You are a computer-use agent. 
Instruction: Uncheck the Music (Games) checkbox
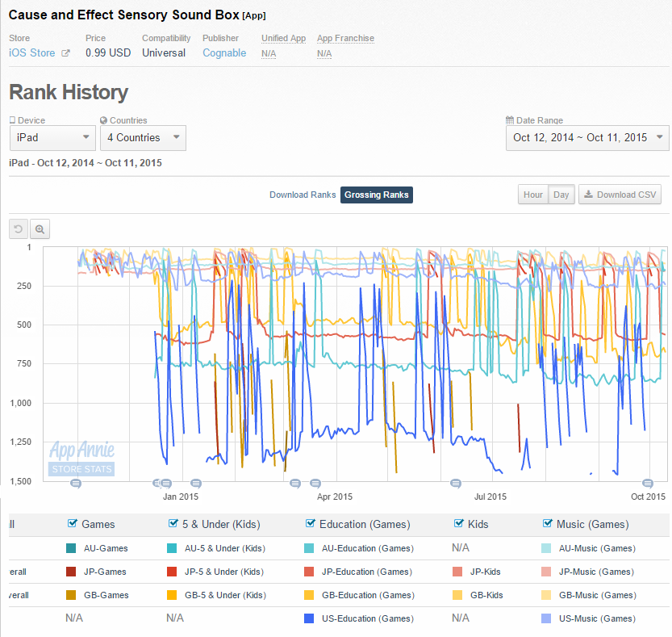point(547,523)
